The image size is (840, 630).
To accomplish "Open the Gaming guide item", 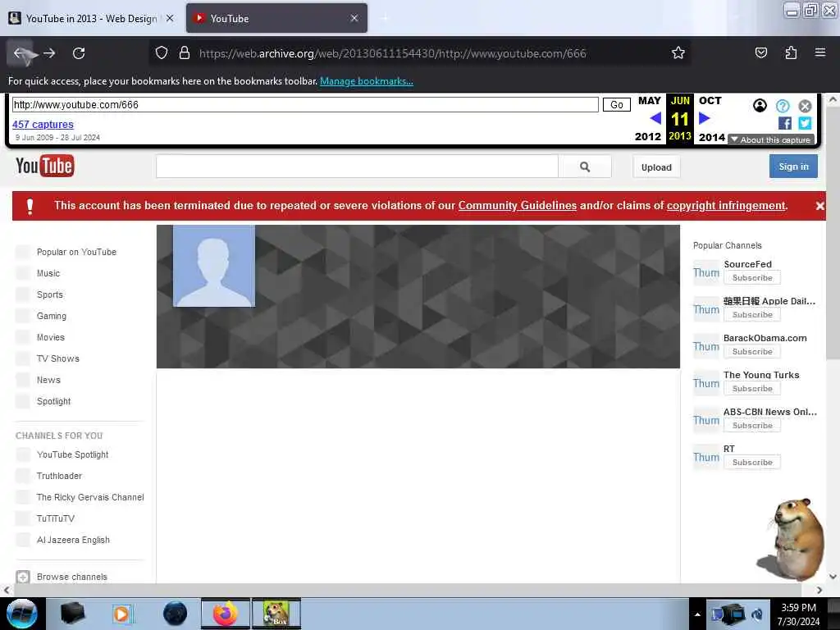I will 52,316.
